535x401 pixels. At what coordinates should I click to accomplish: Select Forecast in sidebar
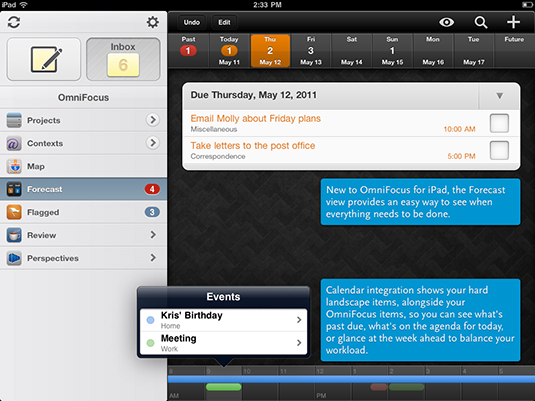tap(84, 189)
